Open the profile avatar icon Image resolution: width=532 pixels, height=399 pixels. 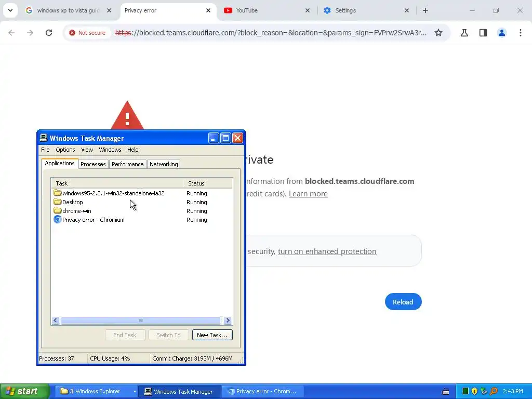(502, 33)
